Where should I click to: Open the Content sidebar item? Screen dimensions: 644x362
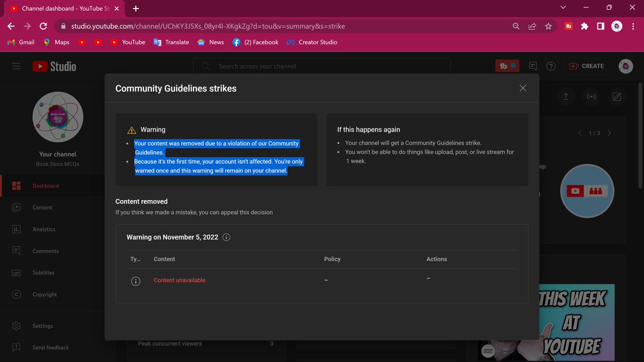52,208
